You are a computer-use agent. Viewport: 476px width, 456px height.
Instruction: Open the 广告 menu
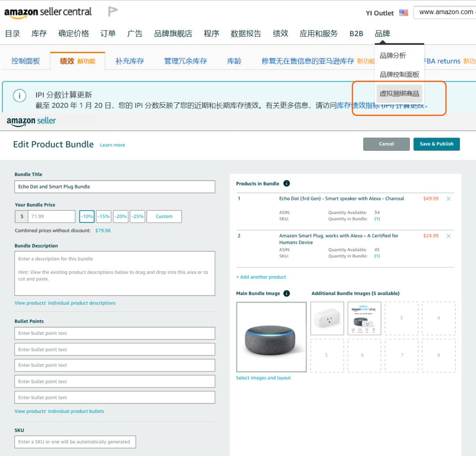135,34
